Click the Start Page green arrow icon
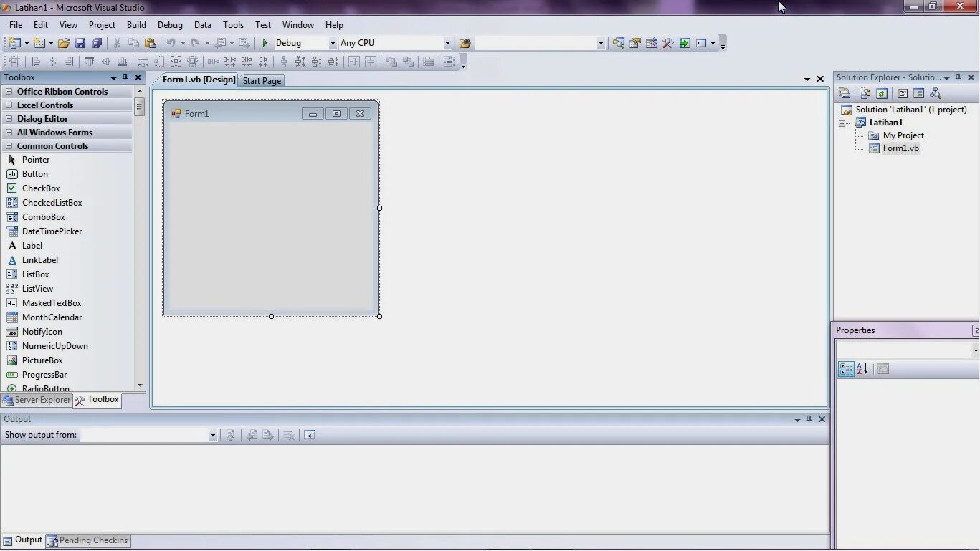980x551 pixels. coord(685,43)
